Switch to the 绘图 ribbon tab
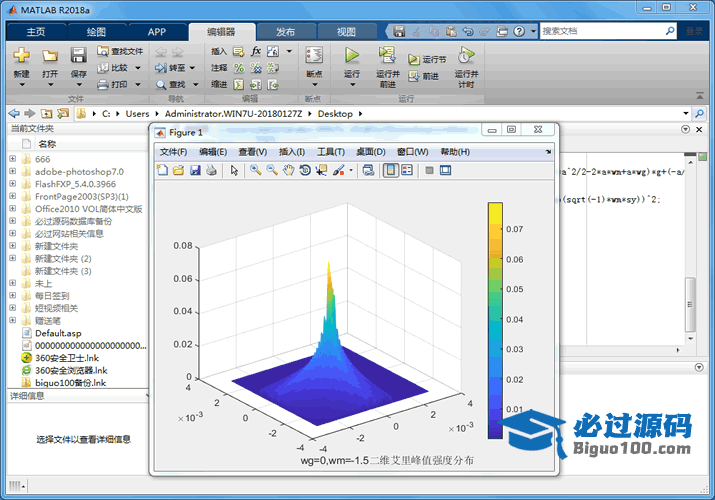This screenshot has height=500, width=715. pyautogui.click(x=96, y=32)
